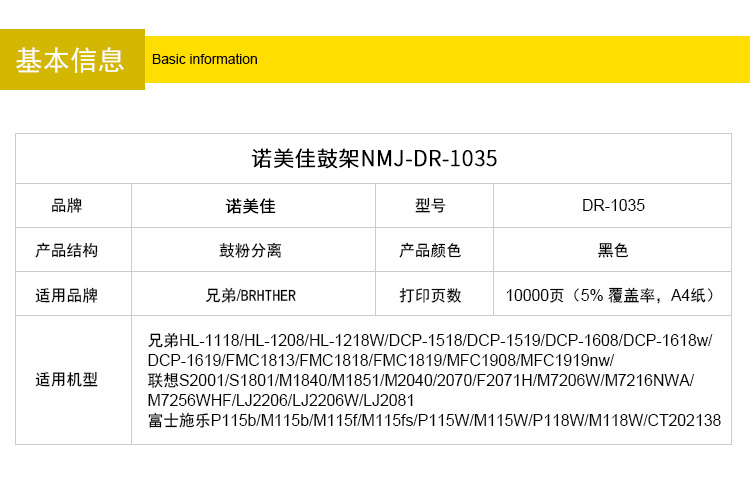Click the brand value 诺美佳 cell
Viewport: 750px width, 479px height.
pyautogui.click(x=254, y=206)
